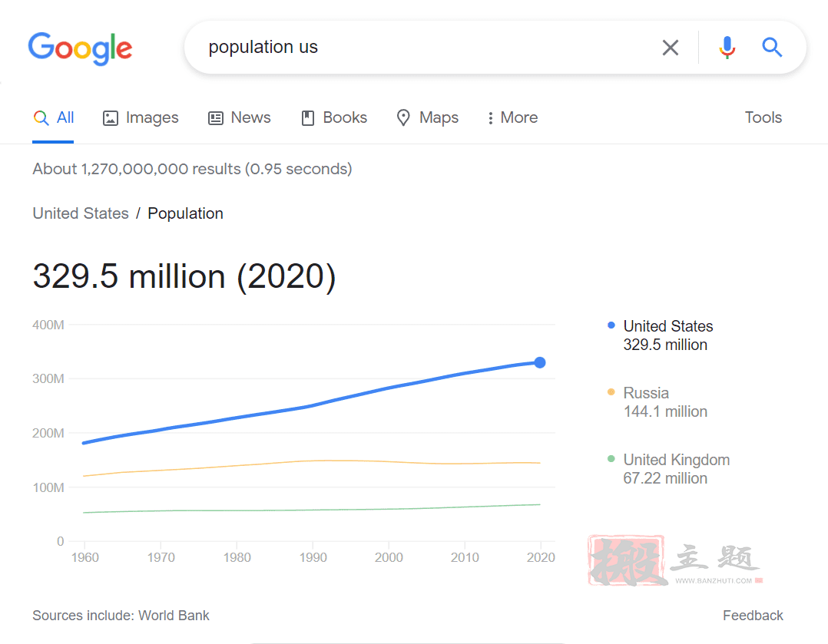The height and width of the screenshot is (644, 828).
Task: Select the yellow Russia legend dot
Action: [611, 392]
